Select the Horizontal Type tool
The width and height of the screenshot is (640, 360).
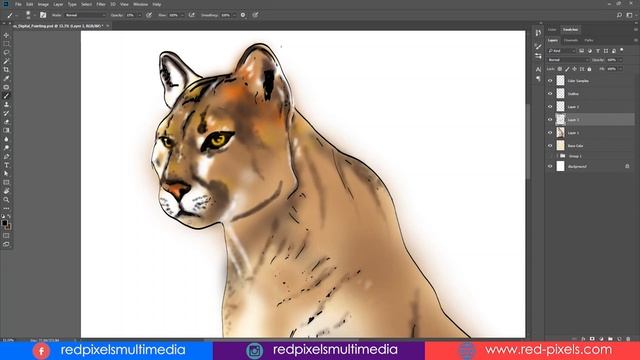[x=6, y=165]
